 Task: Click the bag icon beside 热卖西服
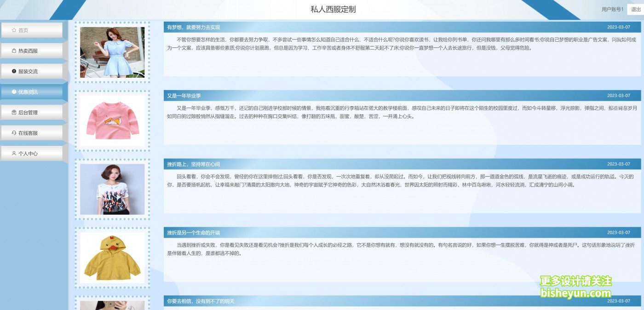coord(14,51)
